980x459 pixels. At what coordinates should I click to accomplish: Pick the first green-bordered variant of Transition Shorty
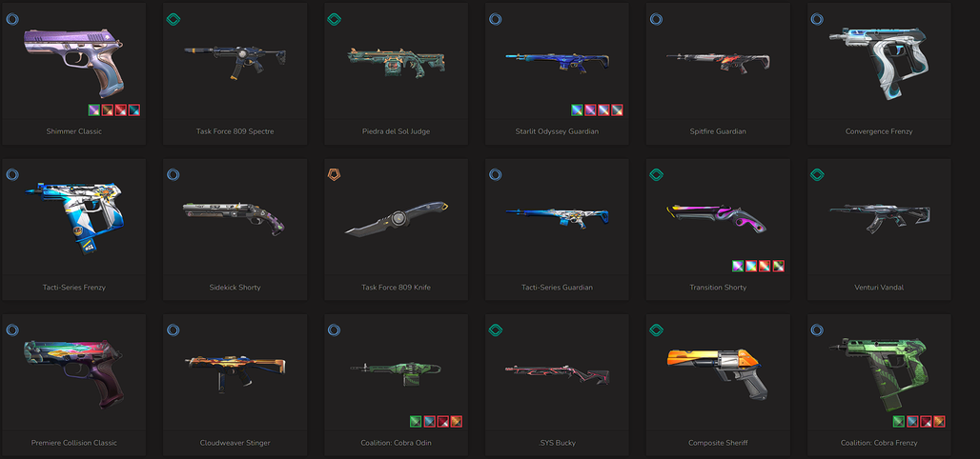pyautogui.click(x=738, y=266)
